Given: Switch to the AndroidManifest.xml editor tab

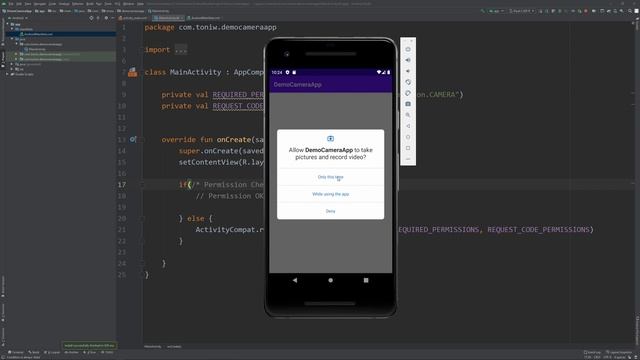Looking at the screenshot, I should click(204, 18).
